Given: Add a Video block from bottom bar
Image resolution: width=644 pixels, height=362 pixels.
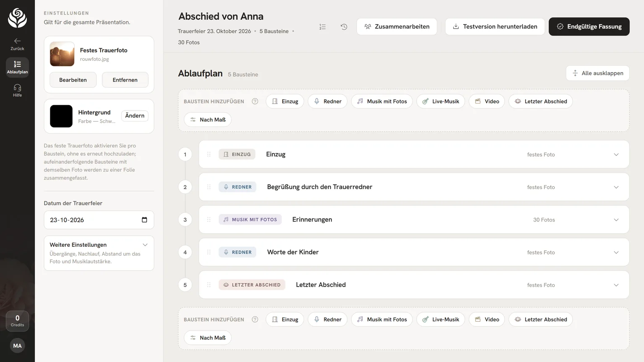Looking at the screenshot, I should click(x=487, y=319).
